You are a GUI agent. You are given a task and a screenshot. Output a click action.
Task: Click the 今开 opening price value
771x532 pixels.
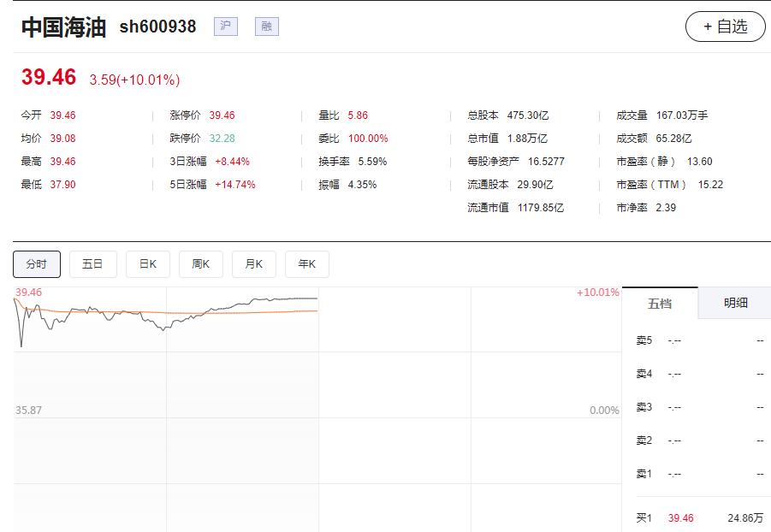pyautogui.click(x=63, y=115)
